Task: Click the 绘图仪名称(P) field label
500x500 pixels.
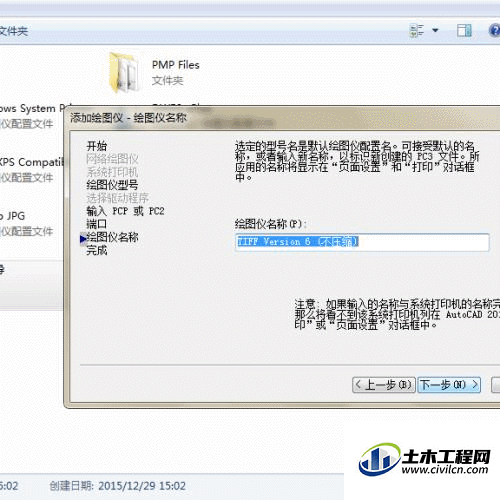Action: (270, 224)
